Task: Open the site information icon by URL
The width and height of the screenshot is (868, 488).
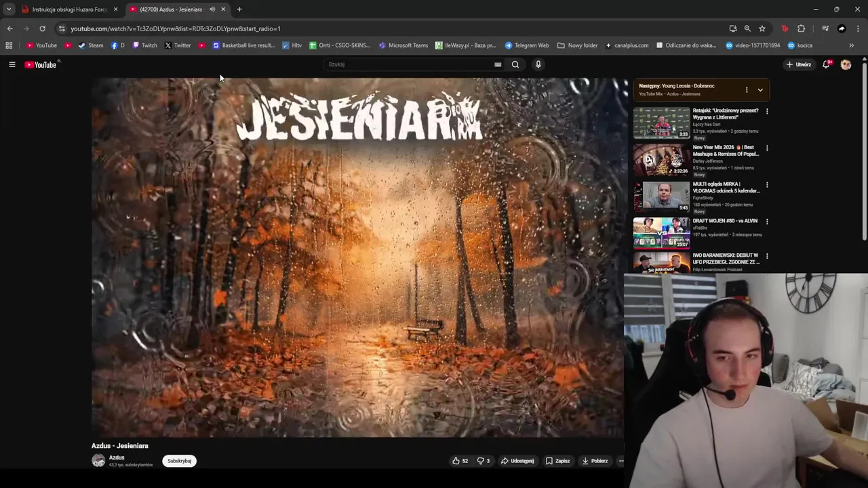Action: point(62,28)
